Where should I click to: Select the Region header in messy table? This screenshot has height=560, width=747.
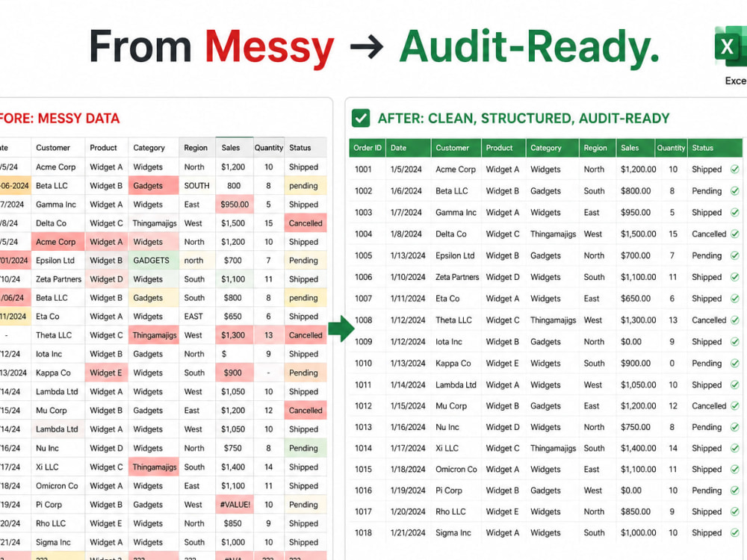click(197, 148)
